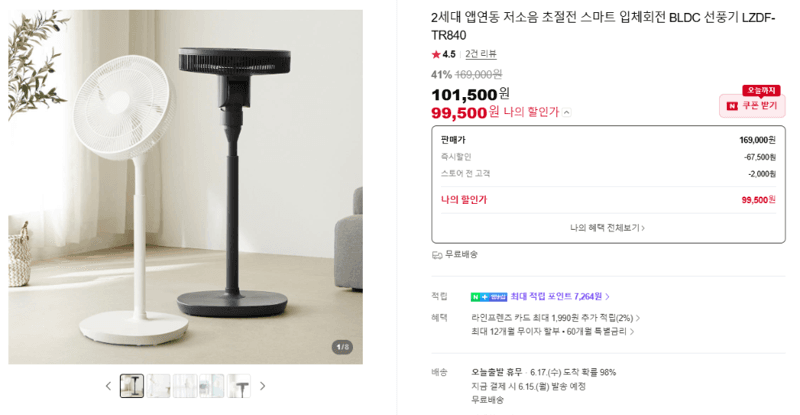
Task: Expand 최대 적립 포인트 7,264원 details
Action: click(560, 297)
